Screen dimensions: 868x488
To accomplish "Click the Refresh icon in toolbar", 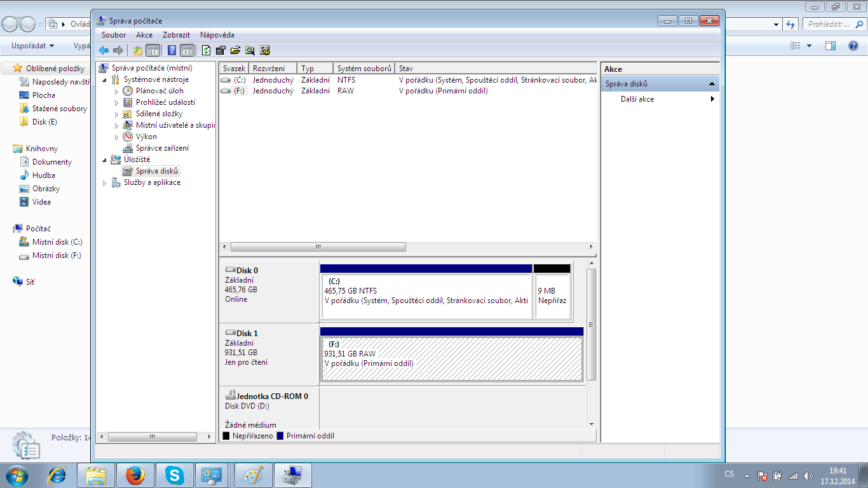I will click(206, 51).
